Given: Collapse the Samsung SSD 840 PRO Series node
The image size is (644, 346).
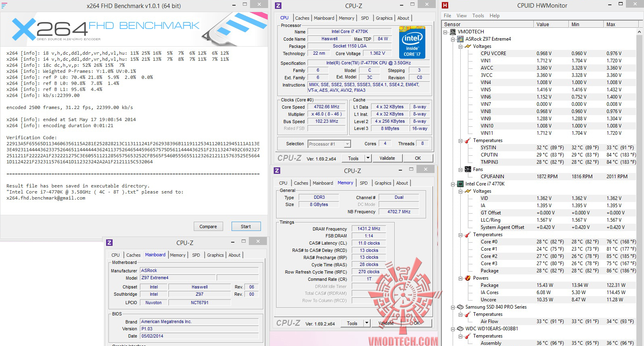Looking at the screenshot, I should pos(453,307).
